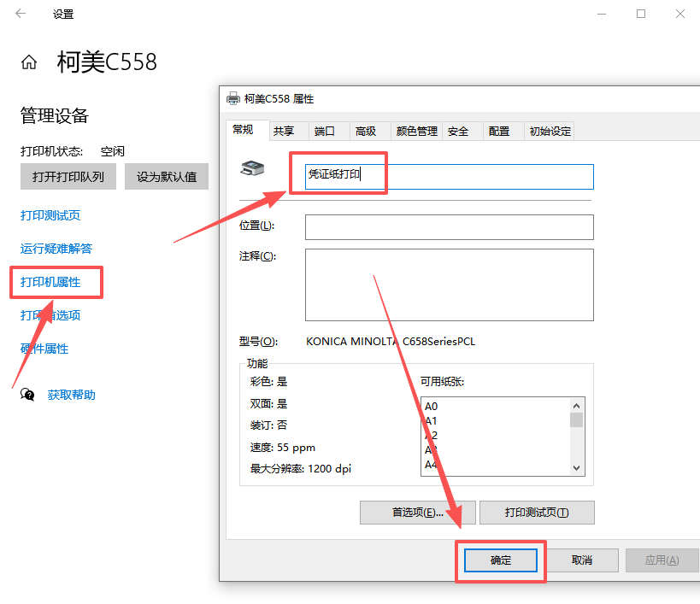Maximize the Settings window
Viewport: 700px width, 604px height.
coord(641,14)
